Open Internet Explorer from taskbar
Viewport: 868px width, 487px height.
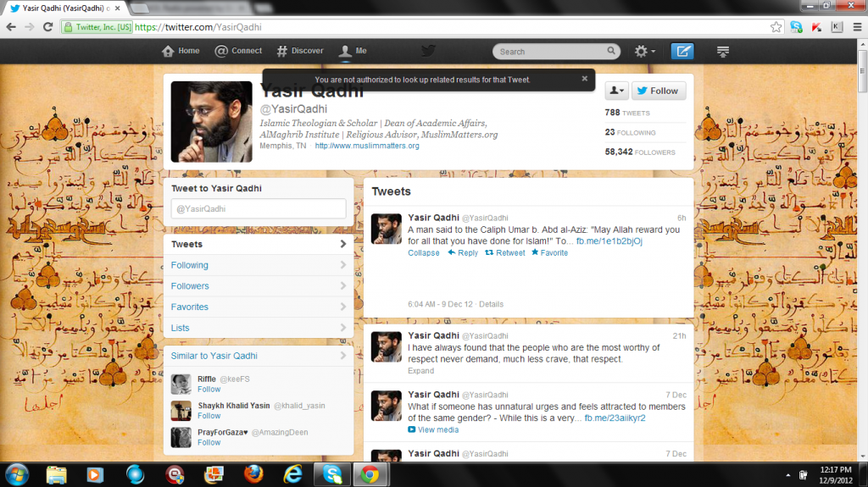click(292, 475)
